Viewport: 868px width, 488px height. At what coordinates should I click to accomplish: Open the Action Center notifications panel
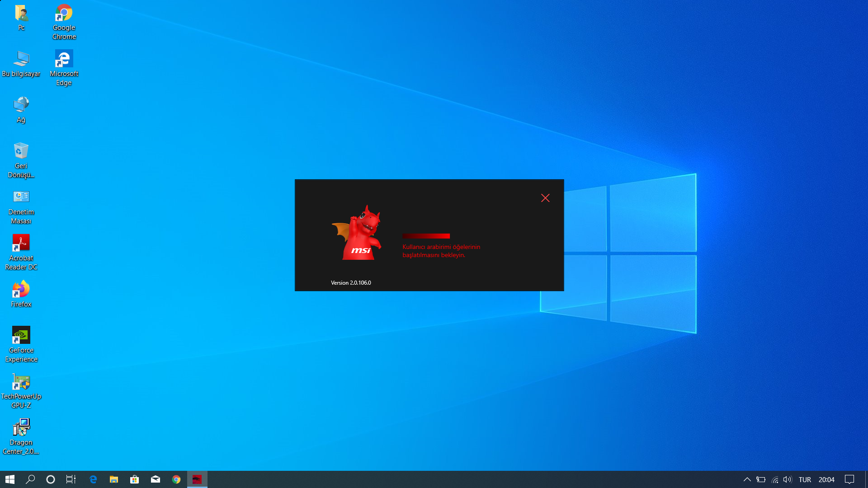[x=849, y=479]
